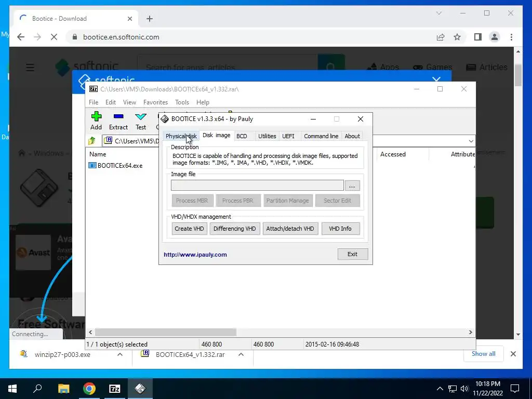
Task: Click the Attach/detach VHD button
Action: tap(290, 229)
